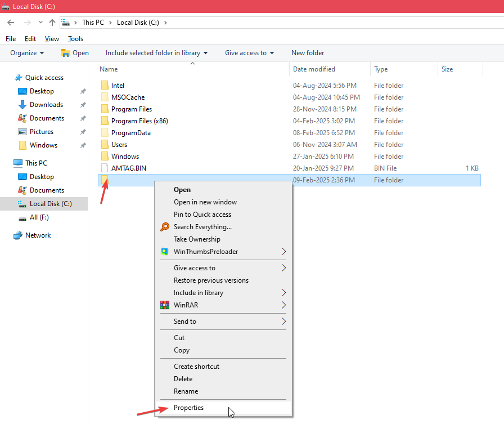
Task: Click the Search Everything magnifier icon
Action: point(165,227)
